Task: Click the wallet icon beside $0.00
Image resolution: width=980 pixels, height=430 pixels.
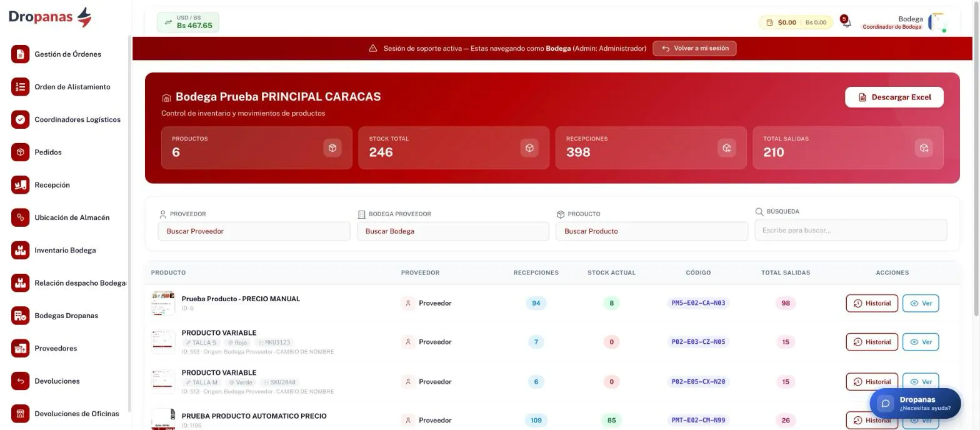Action: click(x=769, y=22)
